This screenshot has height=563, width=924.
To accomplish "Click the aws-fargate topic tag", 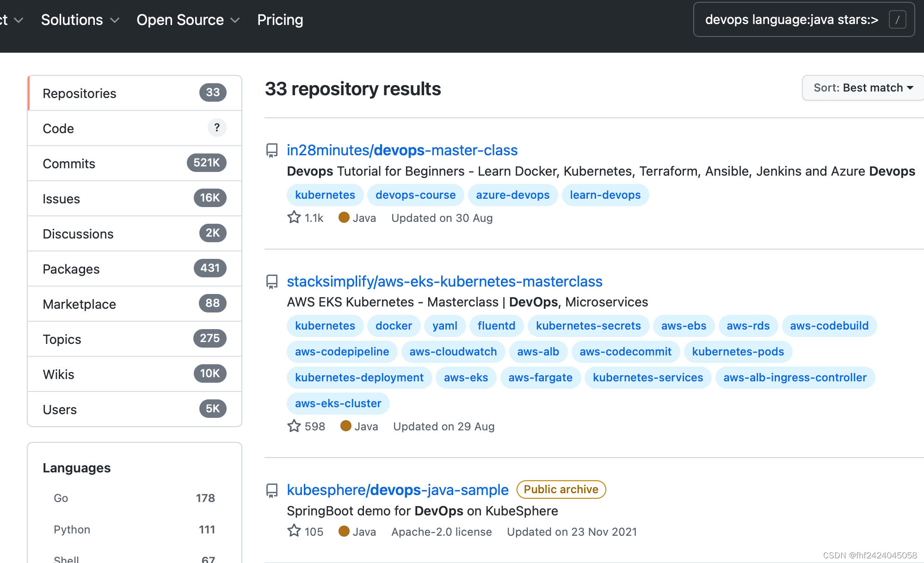I will pyautogui.click(x=540, y=378).
